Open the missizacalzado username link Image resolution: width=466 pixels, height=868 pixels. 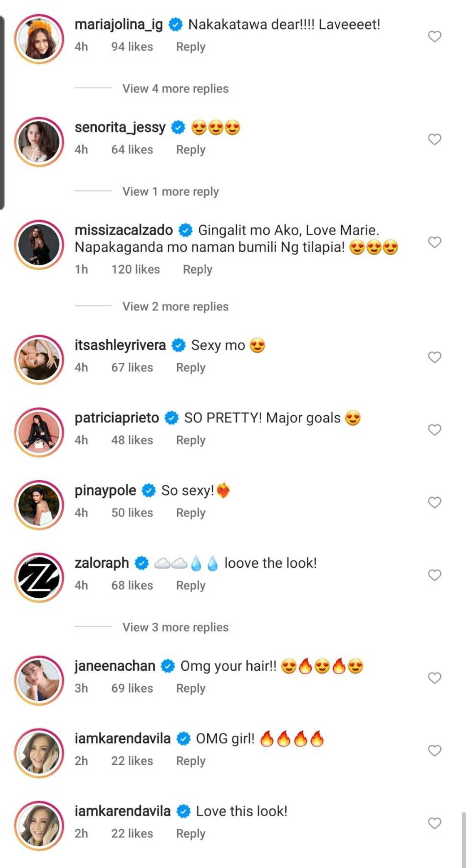(x=124, y=230)
